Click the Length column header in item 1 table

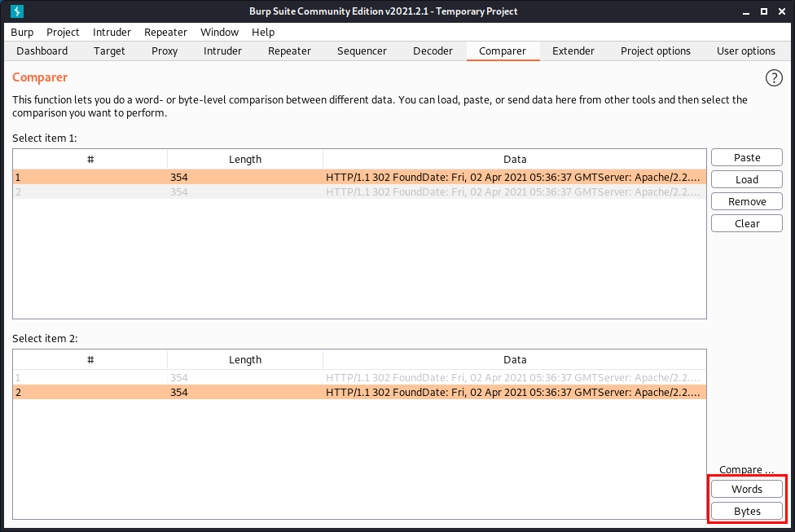[x=245, y=159]
